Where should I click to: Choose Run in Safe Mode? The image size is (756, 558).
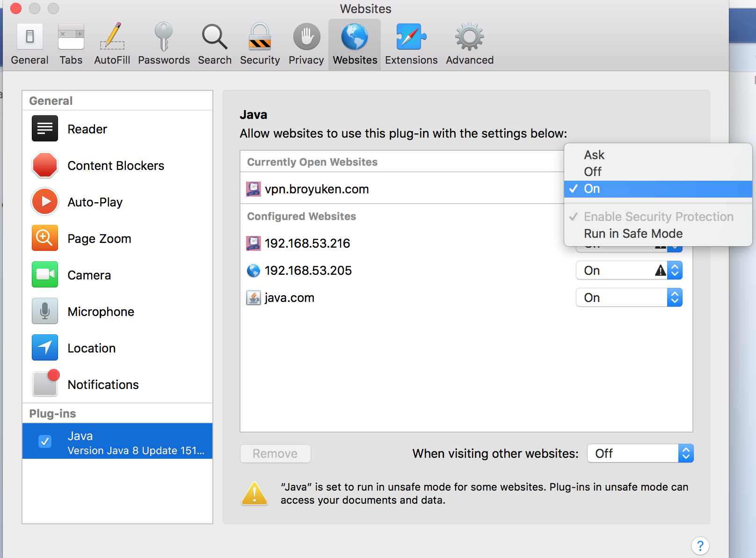coord(658,234)
